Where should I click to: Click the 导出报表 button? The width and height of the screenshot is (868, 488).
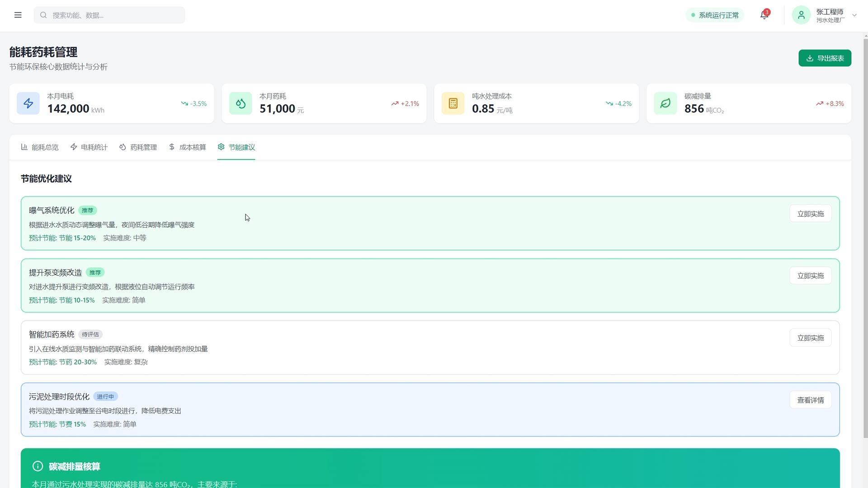point(825,58)
